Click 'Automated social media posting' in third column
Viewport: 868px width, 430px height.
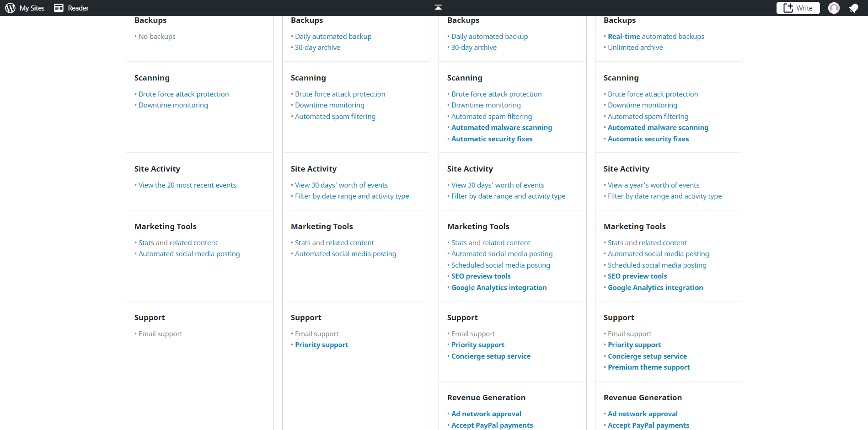click(502, 254)
